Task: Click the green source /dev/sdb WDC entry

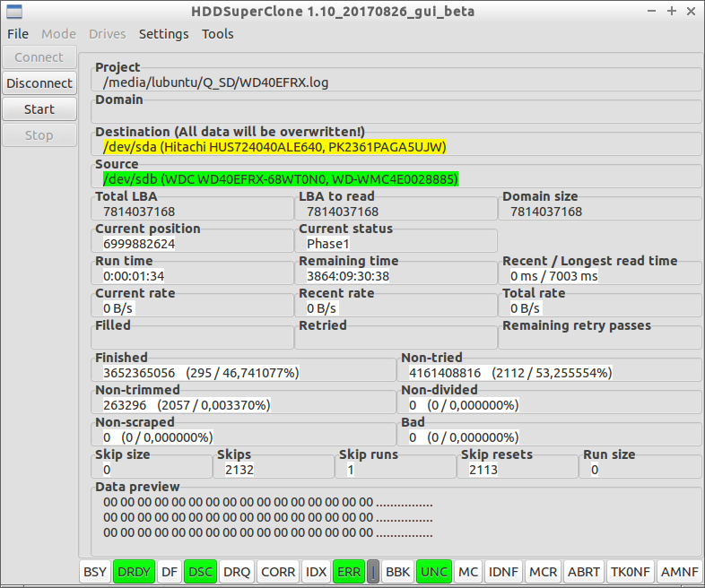Action: pos(281,179)
